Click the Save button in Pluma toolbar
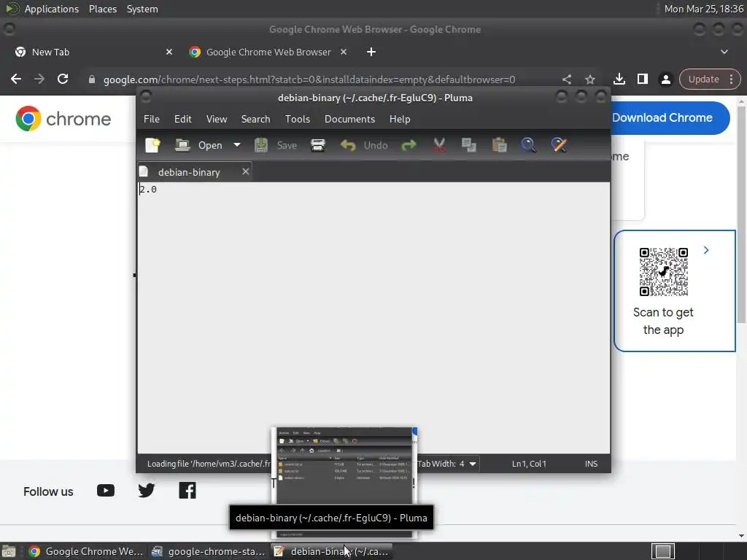 click(x=276, y=145)
